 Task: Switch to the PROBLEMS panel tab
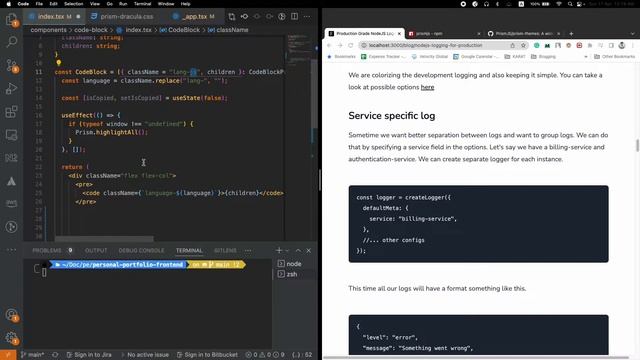(52, 250)
